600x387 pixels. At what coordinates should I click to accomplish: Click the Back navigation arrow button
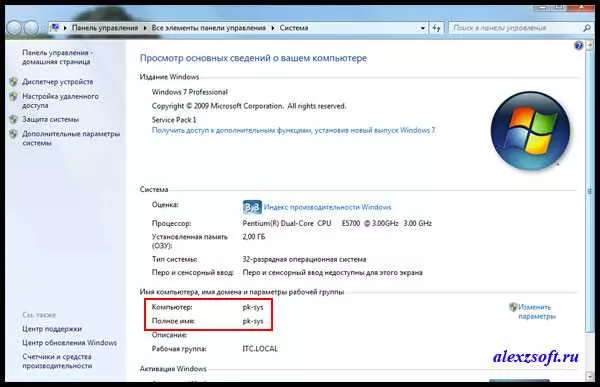14,28
